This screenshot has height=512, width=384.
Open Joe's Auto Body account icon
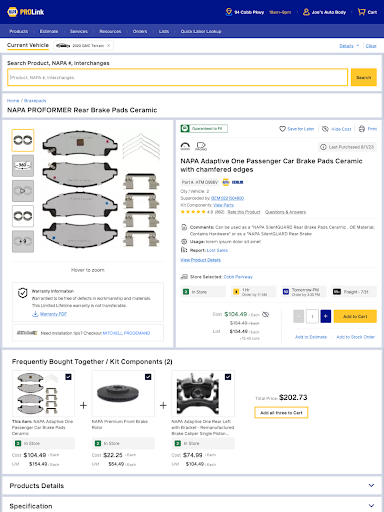[x=306, y=12]
